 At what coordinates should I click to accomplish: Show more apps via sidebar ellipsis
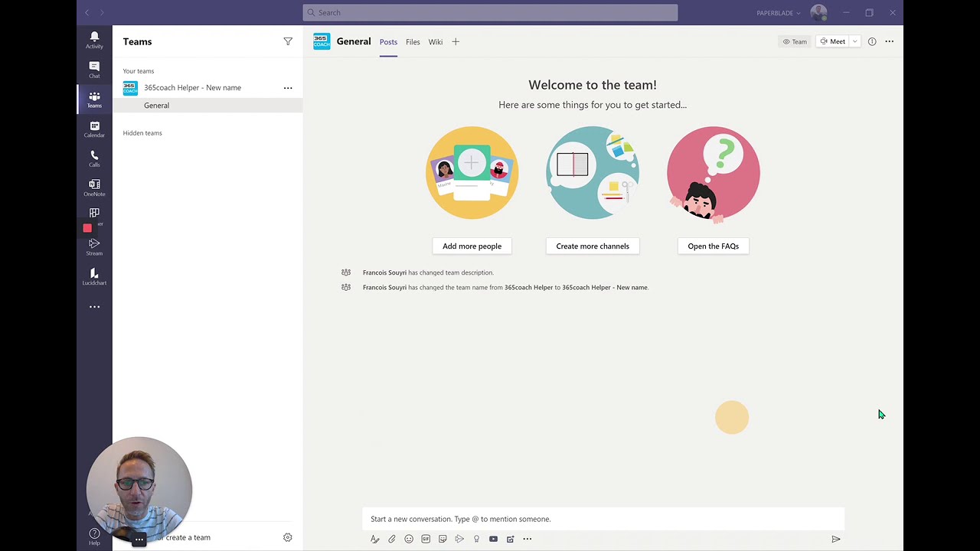click(94, 307)
